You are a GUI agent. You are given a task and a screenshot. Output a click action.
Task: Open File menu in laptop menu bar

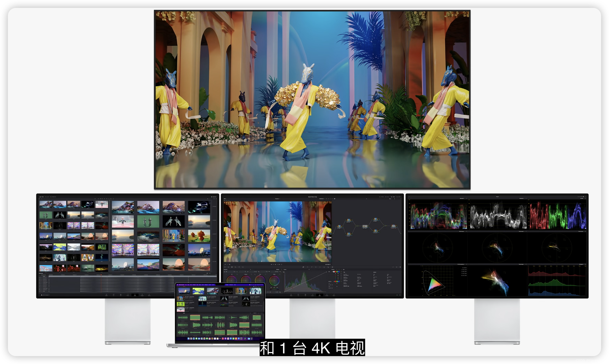click(186, 285)
